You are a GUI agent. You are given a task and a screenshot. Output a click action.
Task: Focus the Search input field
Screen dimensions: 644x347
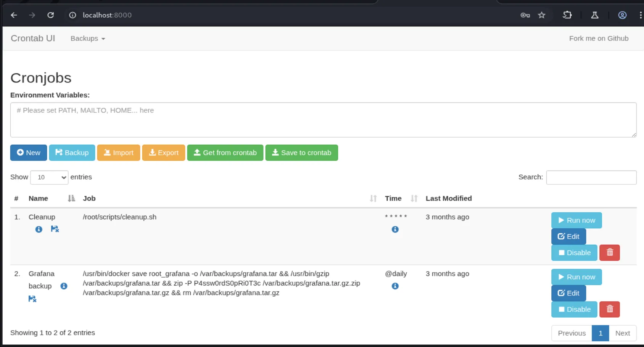[591, 178]
